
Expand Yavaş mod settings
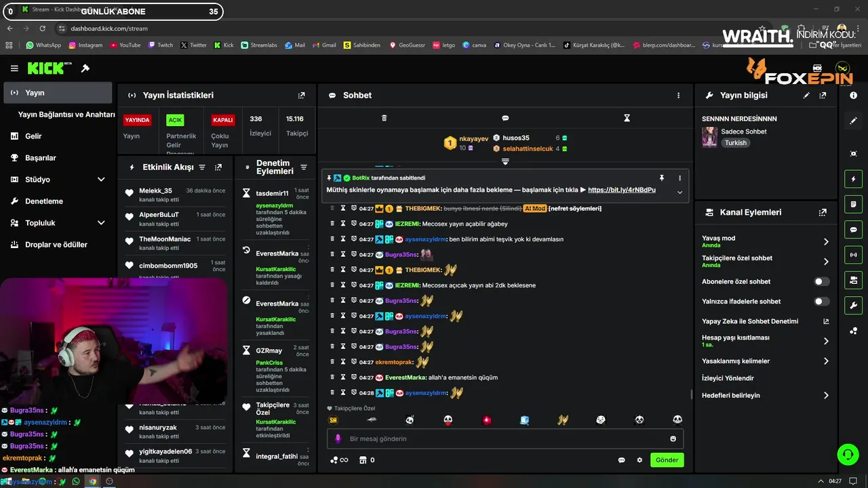[826, 241]
